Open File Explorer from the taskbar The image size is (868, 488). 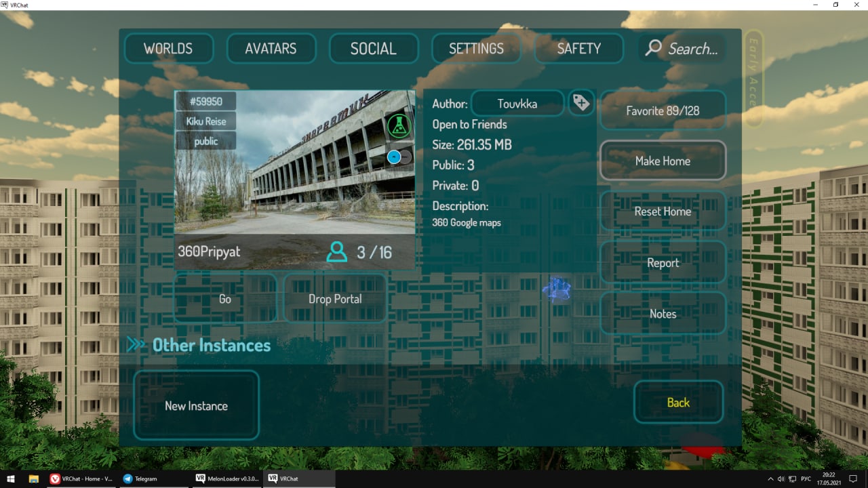(34, 479)
